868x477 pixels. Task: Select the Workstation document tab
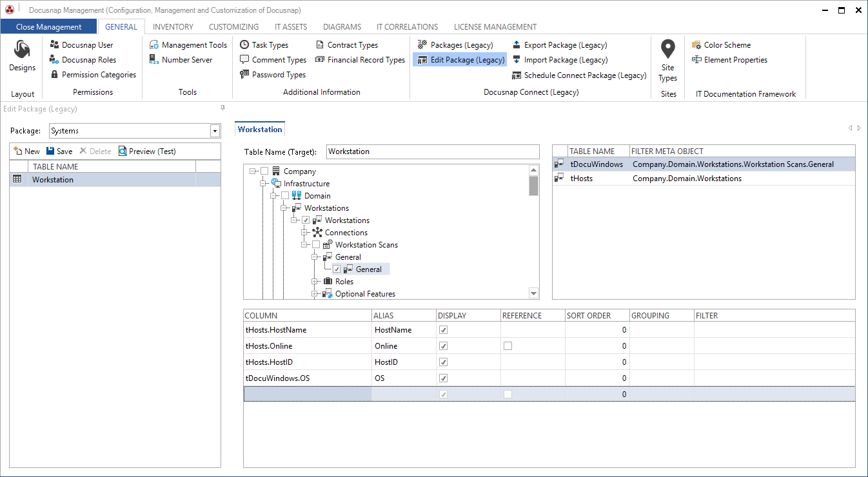(x=260, y=130)
